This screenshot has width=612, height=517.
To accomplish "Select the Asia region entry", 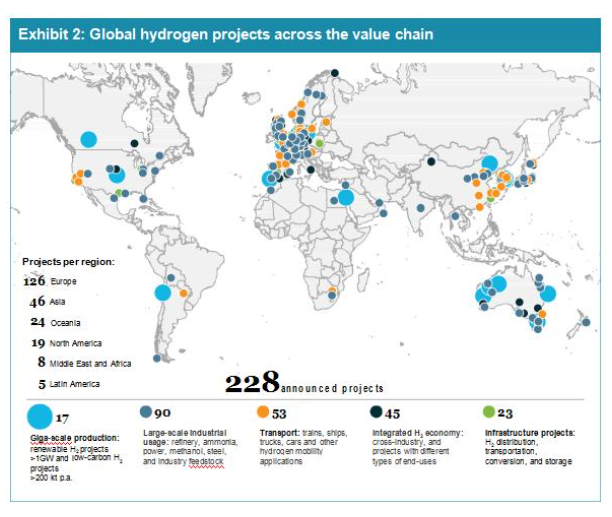I will (x=57, y=301).
